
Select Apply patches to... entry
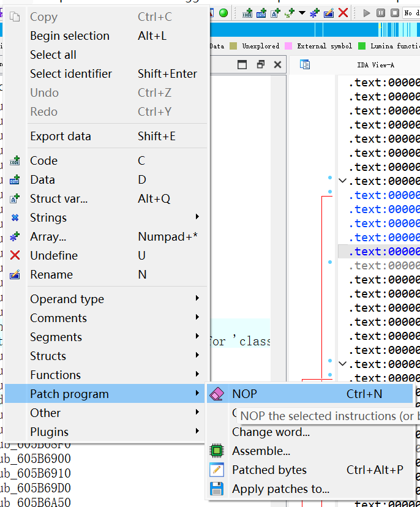310,489
